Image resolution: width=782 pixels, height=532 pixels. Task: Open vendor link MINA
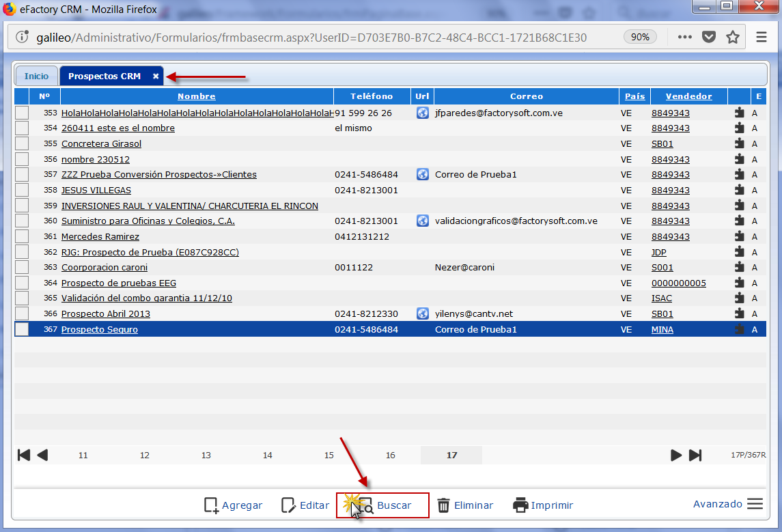click(662, 330)
